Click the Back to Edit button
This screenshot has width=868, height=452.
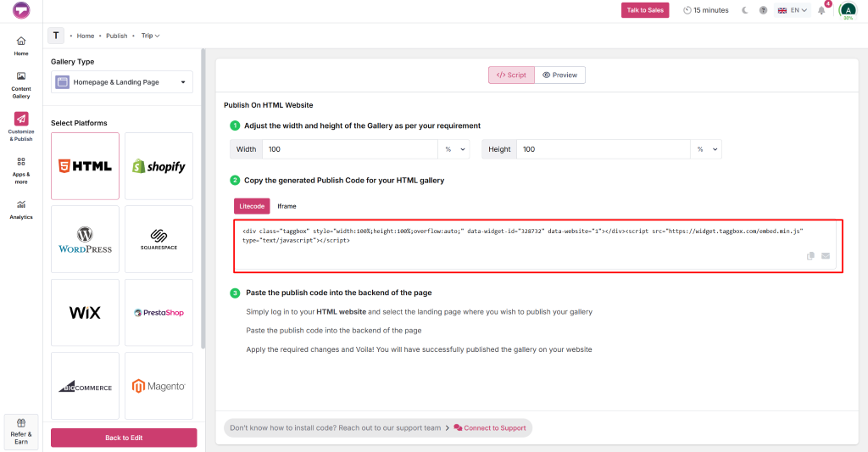tap(124, 438)
